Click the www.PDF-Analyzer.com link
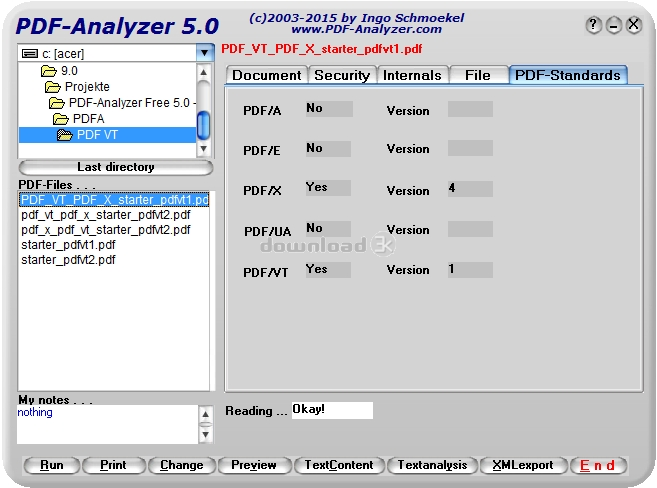This screenshot has height=488, width=657. (x=367, y=29)
